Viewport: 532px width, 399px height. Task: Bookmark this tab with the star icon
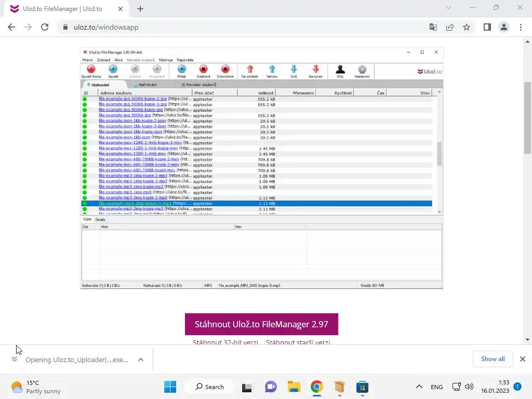click(467, 27)
